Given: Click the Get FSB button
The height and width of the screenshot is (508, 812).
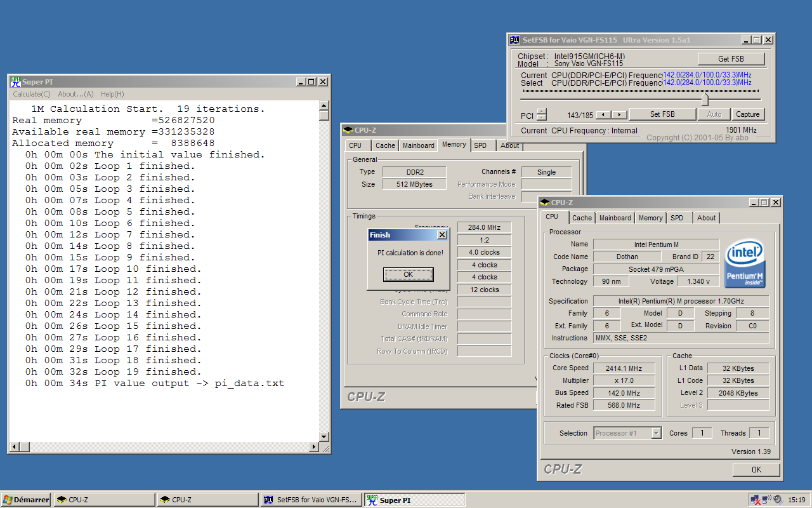Looking at the screenshot, I should [x=731, y=58].
